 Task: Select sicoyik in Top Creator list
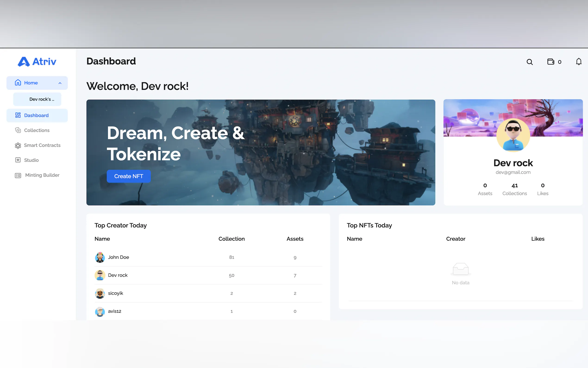pyautogui.click(x=116, y=293)
